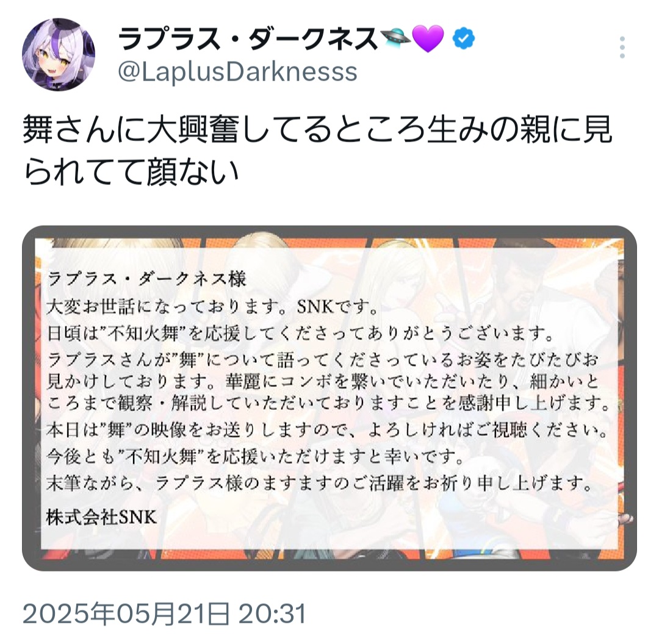This screenshot has height=644, width=659.
Task: Click the timestamp 2025年05月21日 20:31
Action: pyautogui.click(x=164, y=614)
